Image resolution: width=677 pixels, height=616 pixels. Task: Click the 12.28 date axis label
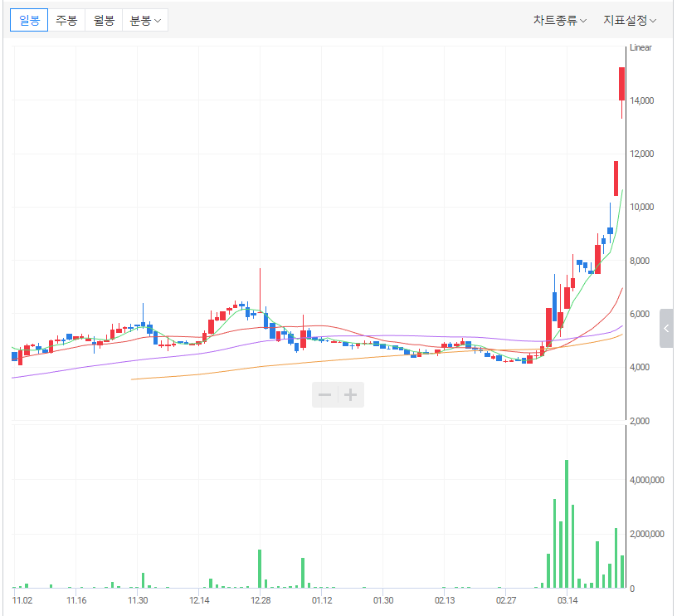pyautogui.click(x=261, y=600)
